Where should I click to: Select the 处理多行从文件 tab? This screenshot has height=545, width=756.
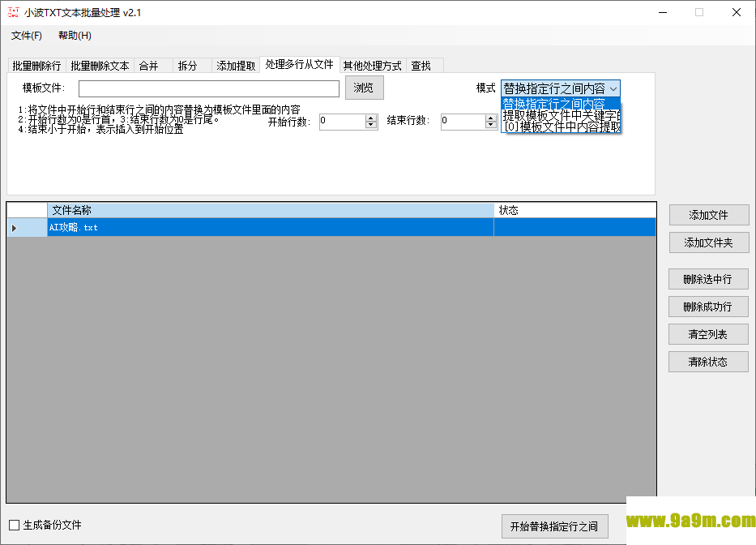(300, 64)
